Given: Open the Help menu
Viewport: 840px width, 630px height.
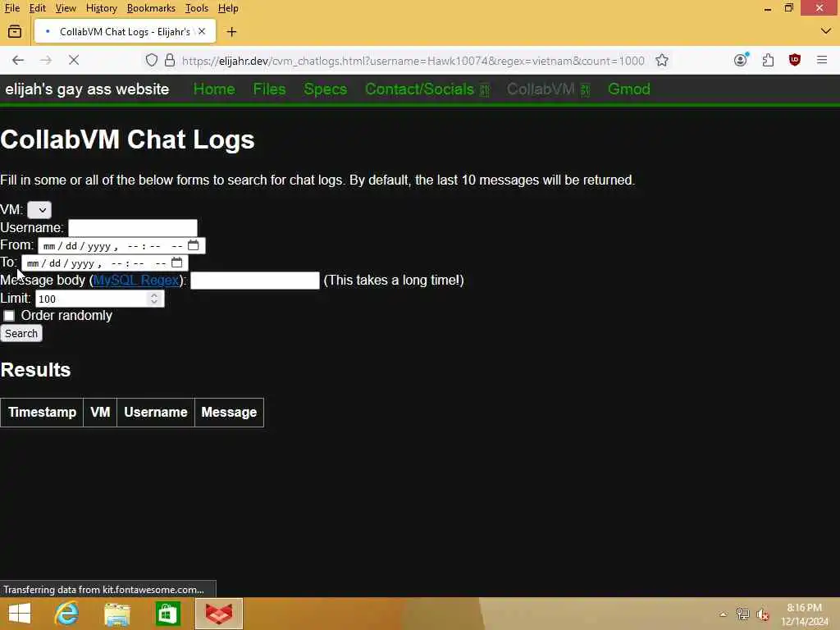Looking at the screenshot, I should pos(228,8).
